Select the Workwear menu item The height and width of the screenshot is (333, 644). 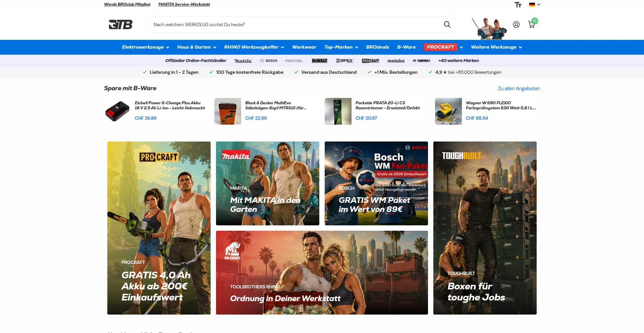(304, 47)
